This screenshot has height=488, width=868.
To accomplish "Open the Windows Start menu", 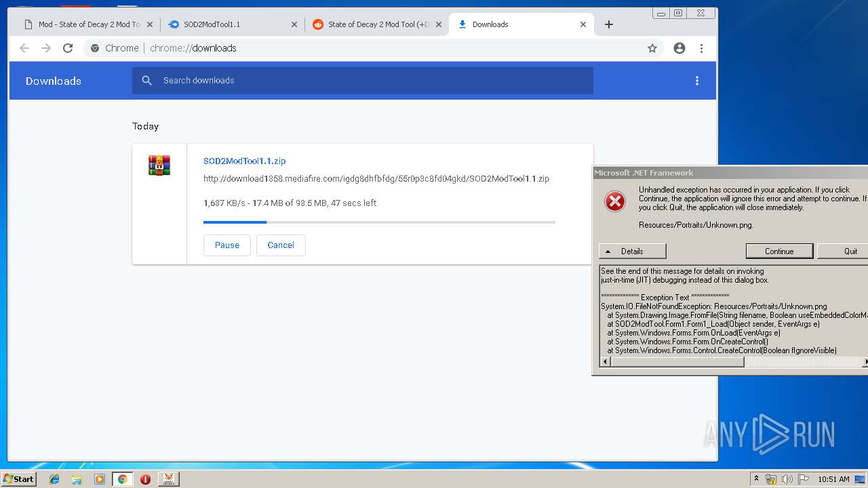I will click(18, 479).
